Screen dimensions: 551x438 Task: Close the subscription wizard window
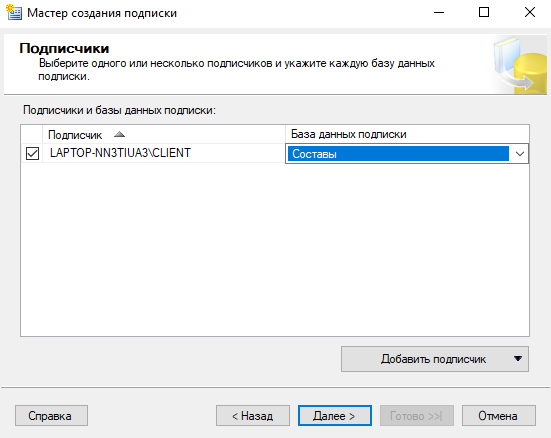[x=530, y=13]
